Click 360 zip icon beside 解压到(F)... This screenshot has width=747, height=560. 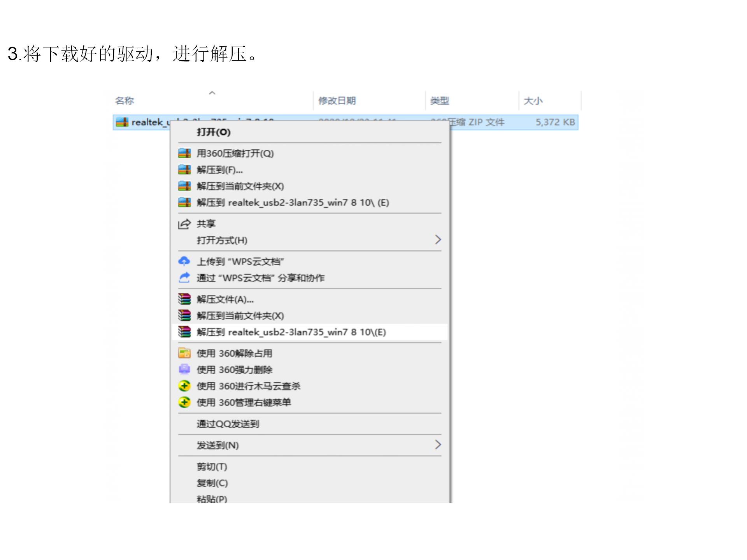[x=184, y=170]
